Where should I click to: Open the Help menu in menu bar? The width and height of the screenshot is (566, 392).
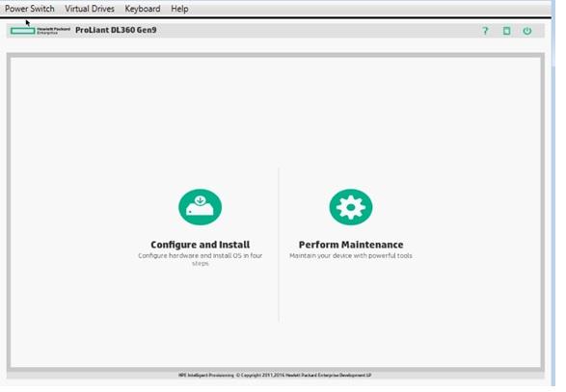coord(179,9)
